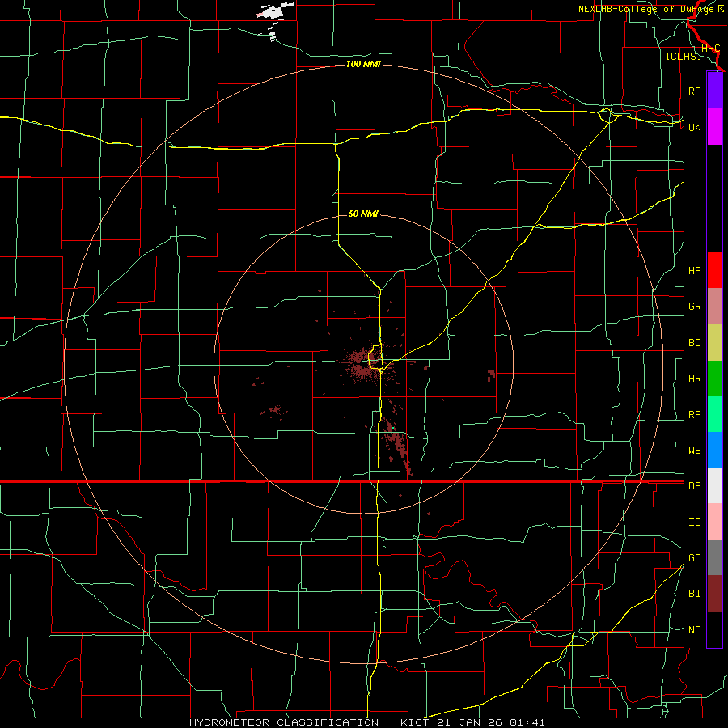Click the WS legend label

coord(695,450)
